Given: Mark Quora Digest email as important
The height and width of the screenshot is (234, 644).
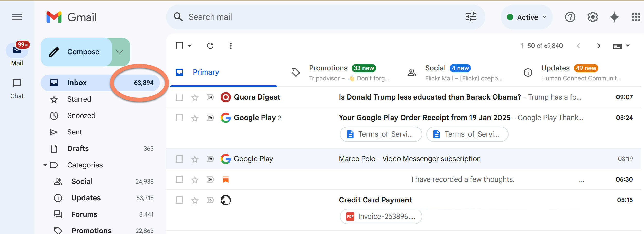Looking at the screenshot, I should pos(210,97).
